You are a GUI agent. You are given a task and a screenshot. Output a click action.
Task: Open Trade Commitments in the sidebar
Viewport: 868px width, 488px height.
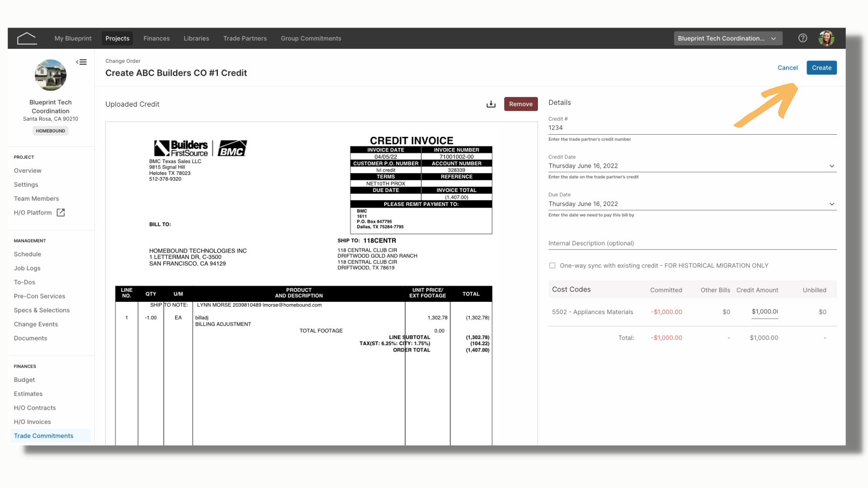tap(43, 436)
